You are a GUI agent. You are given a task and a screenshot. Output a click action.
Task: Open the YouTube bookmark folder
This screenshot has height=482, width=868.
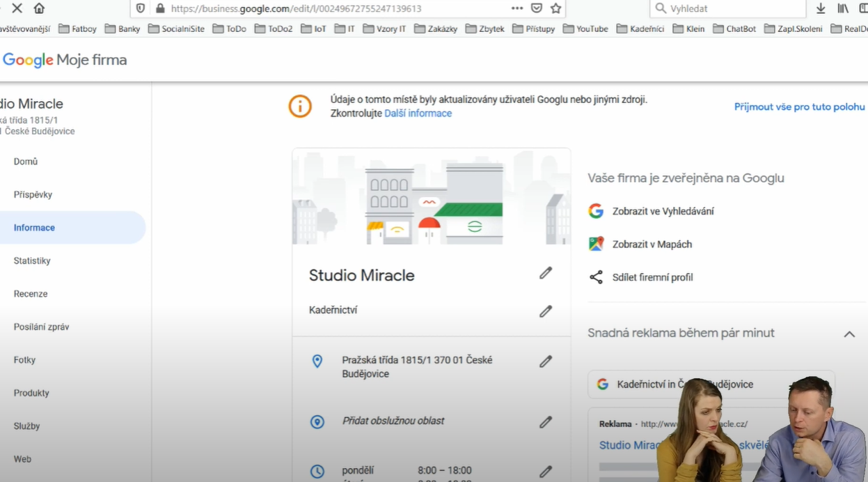[x=585, y=29]
